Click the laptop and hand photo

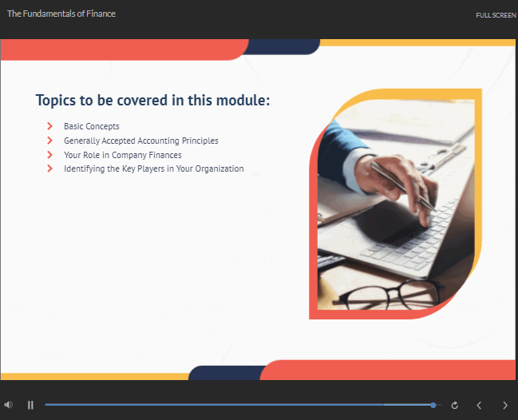tap(396, 204)
